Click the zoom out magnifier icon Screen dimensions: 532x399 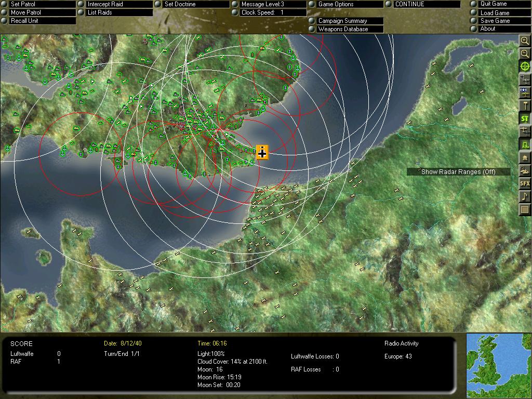525,54
